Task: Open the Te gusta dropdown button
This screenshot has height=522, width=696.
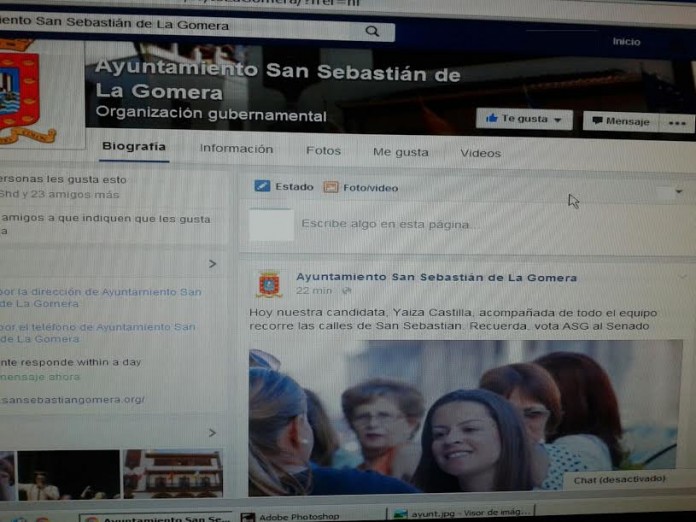Action: click(524, 119)
